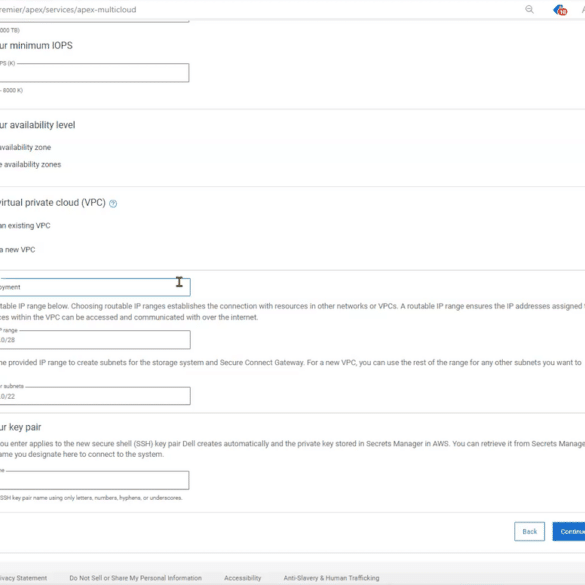Image resolution: width=585 pixels, height=585 pixels.
Task: Open the VPC help question-mark icon
Action: 113,203
